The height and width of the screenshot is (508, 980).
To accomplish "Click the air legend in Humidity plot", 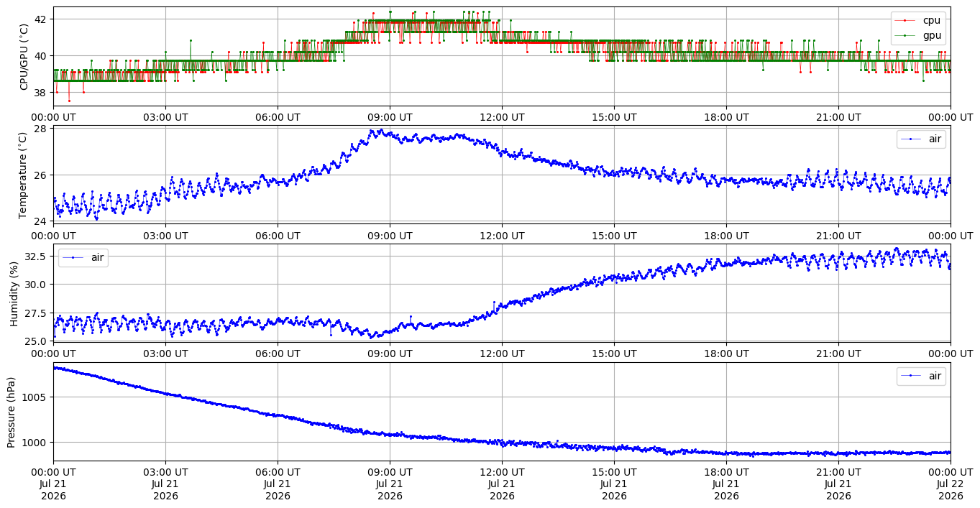I will 83,257.
